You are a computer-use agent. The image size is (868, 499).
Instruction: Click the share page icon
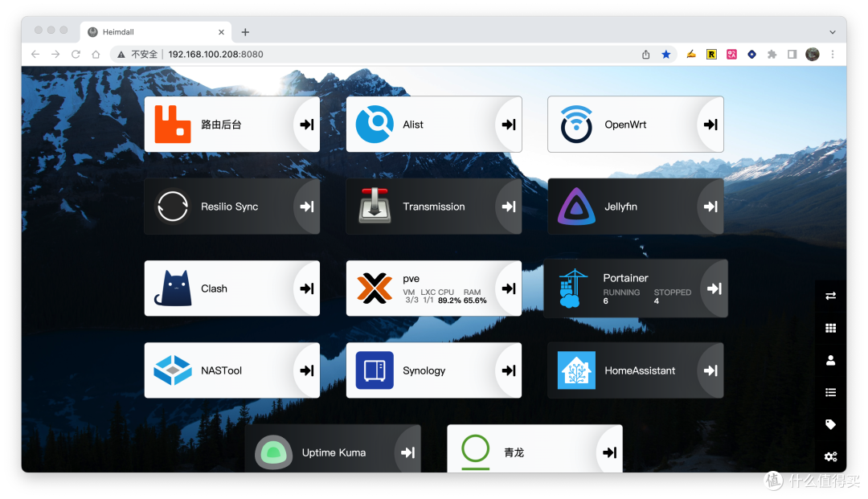click(x=645, y=54)
